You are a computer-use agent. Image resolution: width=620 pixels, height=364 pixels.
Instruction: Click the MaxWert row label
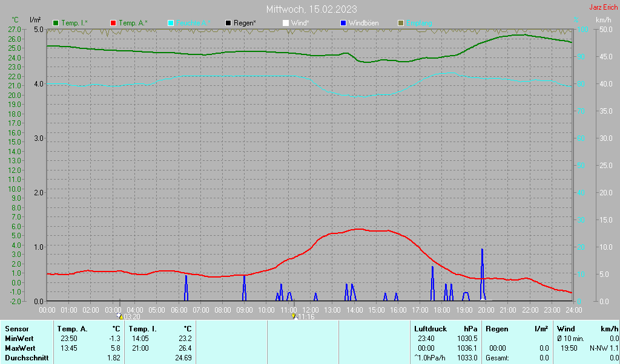click(20, 348)
